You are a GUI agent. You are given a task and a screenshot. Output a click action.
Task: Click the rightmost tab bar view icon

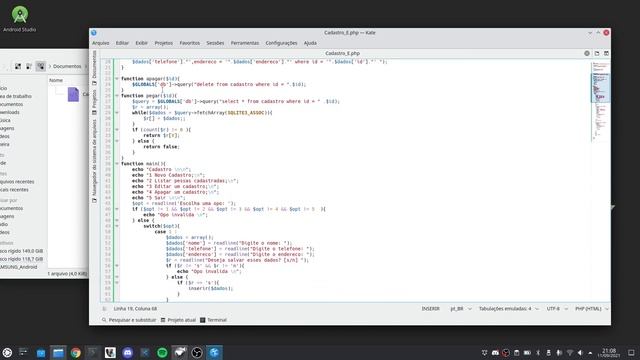(x=606, y=53)
